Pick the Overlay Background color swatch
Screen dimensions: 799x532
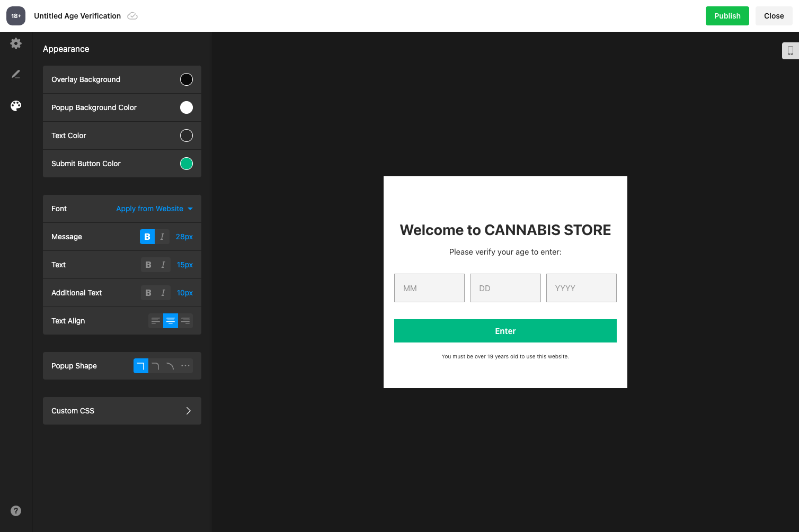coord(187,79)
